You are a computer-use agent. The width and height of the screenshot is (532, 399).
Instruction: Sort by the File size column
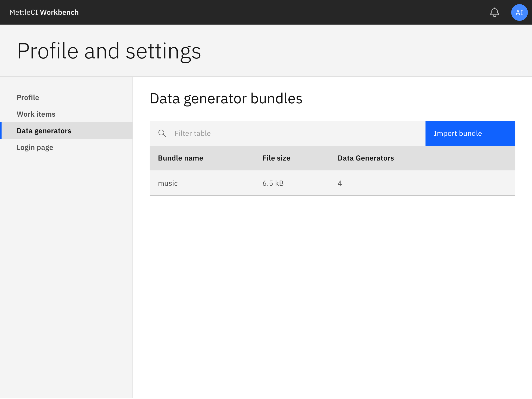click(276, 158)
